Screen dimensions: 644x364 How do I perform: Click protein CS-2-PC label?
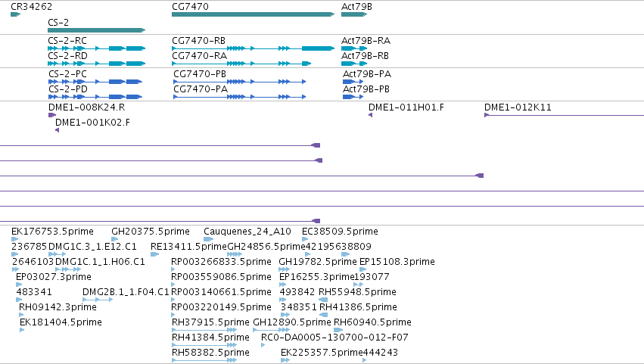point(67,74)
